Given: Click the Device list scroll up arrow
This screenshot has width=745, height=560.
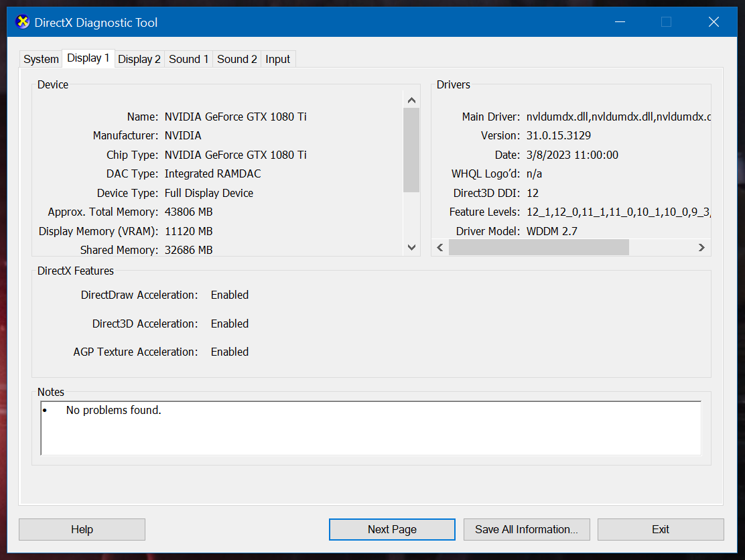Looking at the screenshot, I should (411, 100).
